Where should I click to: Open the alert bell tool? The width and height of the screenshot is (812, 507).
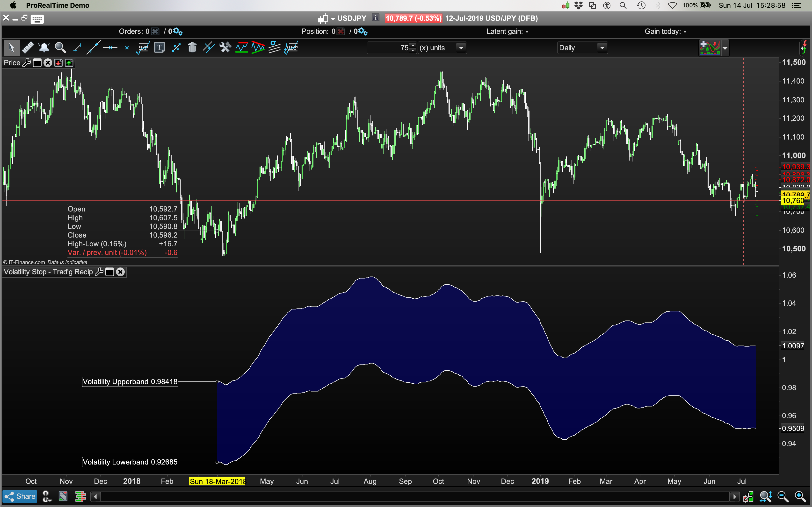click(44, 48)
